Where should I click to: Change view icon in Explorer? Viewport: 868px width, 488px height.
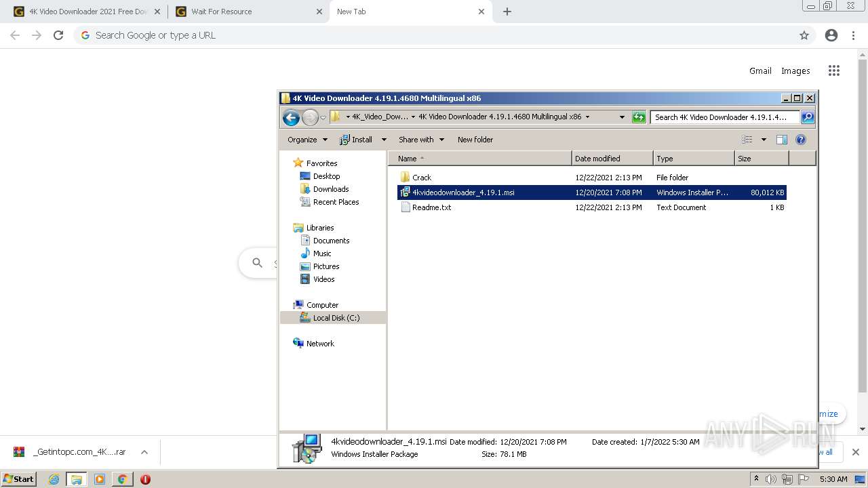pos(747,140)
